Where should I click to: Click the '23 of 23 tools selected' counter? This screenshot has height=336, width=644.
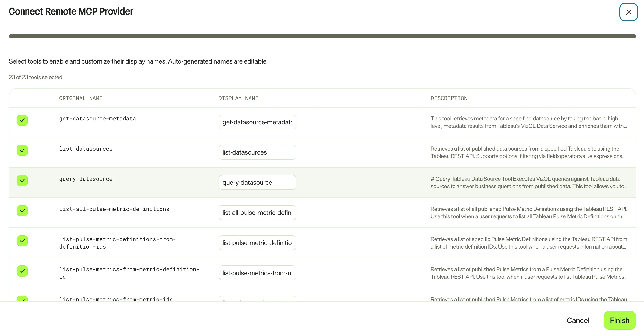[35, 77]
